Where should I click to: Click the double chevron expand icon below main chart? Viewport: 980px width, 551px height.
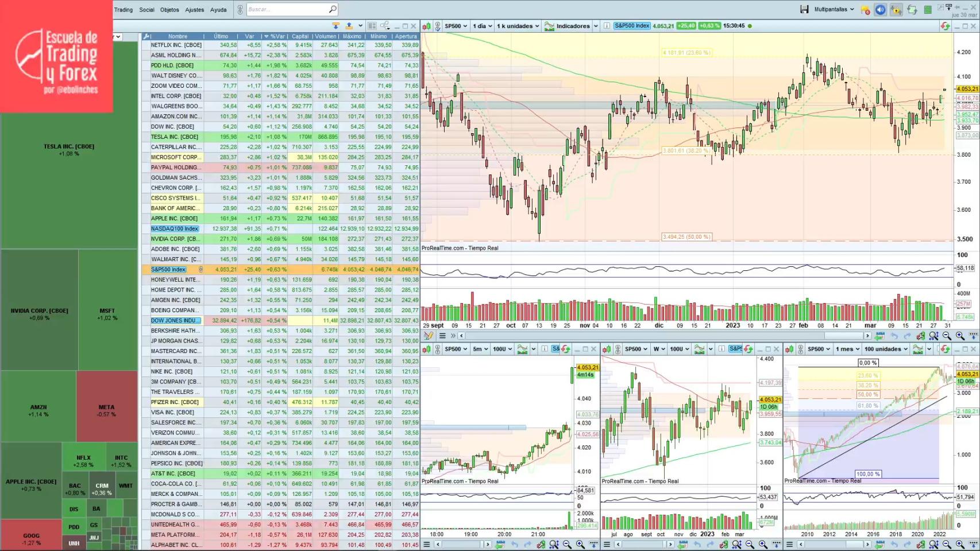pyautogui.click(x=453, y=336)
